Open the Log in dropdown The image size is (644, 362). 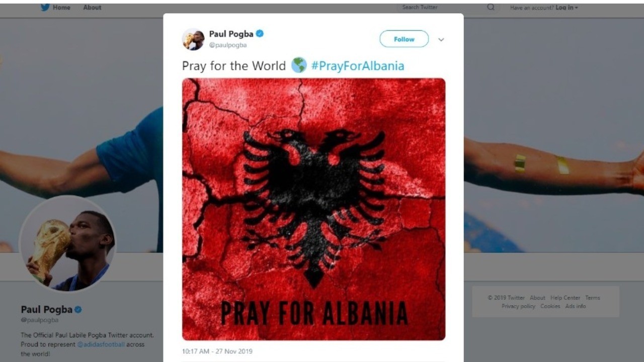coord(567,8)
